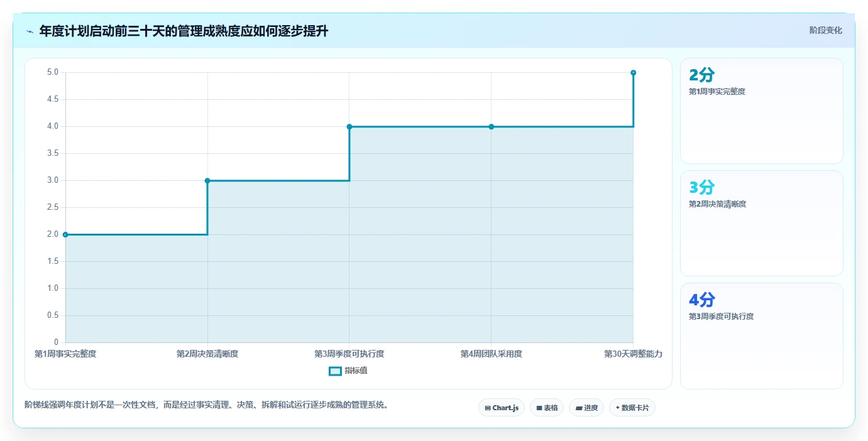Open the 4分 data card
This screenshot has height=441, width=868.
(x=762, y=336)
